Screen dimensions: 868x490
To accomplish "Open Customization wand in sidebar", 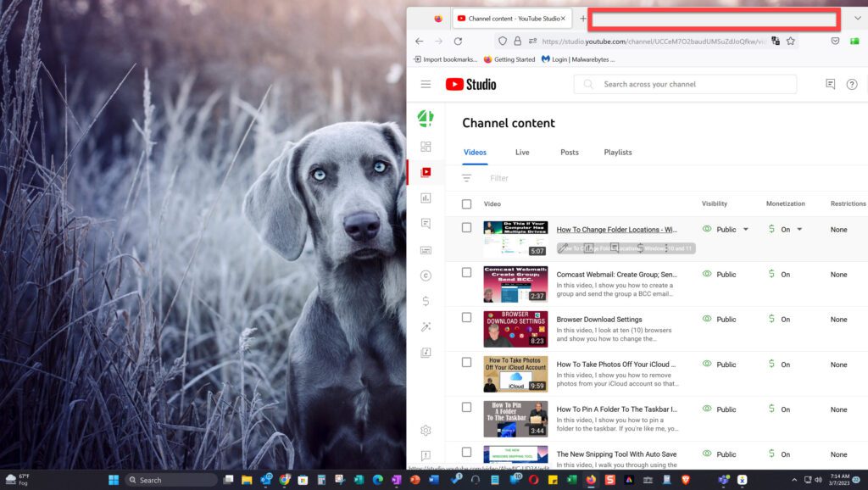I will (x=426, y=326).
